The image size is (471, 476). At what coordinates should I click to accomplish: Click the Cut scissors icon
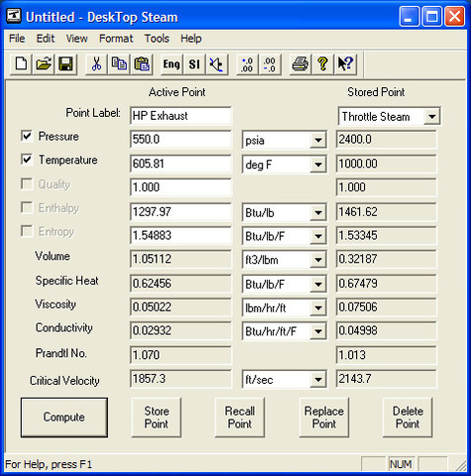pos(96,63)
